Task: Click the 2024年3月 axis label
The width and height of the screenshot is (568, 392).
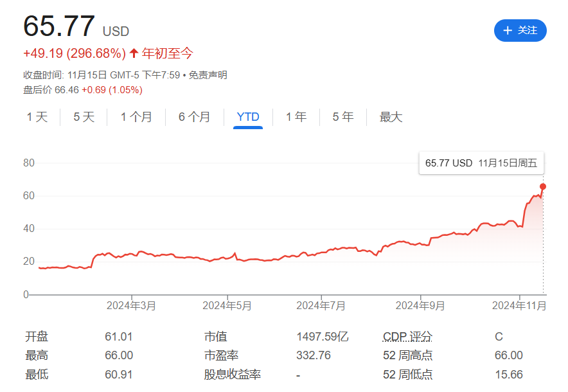Action: click(131, 306)
